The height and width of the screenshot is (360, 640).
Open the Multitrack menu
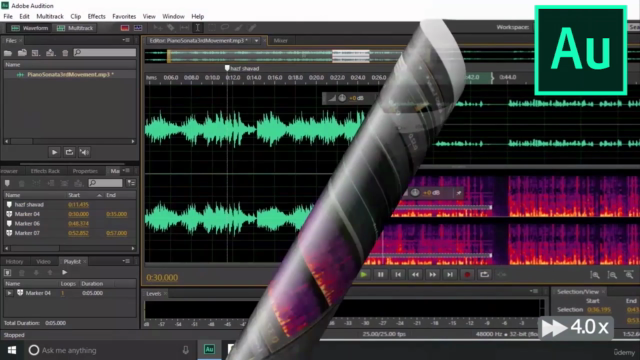click(50, 16)
